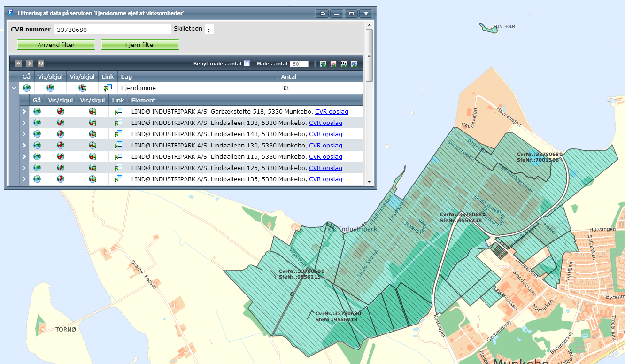Viewport: 625px width, 364px height.
Task: Open the Link icon for Lindøalleen 133
Action: [118, 123]
